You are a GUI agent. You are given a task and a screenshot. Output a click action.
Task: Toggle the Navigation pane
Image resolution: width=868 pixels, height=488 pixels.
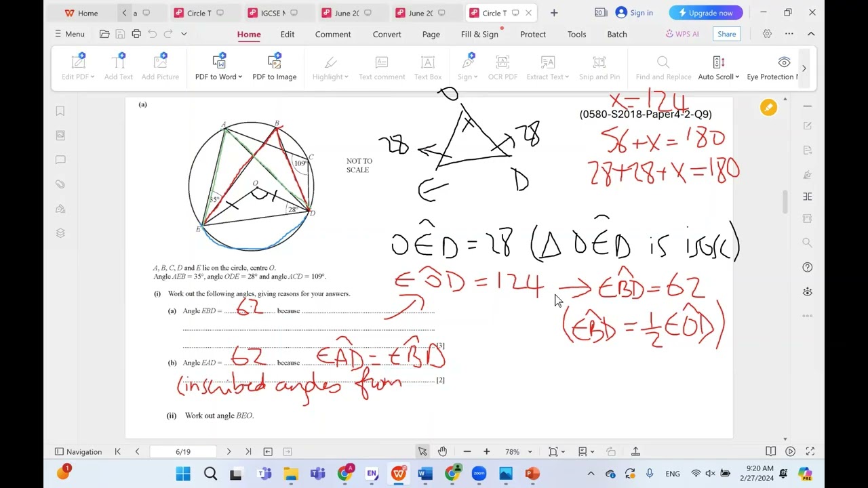pyautogui.click(x=78, y=451)
